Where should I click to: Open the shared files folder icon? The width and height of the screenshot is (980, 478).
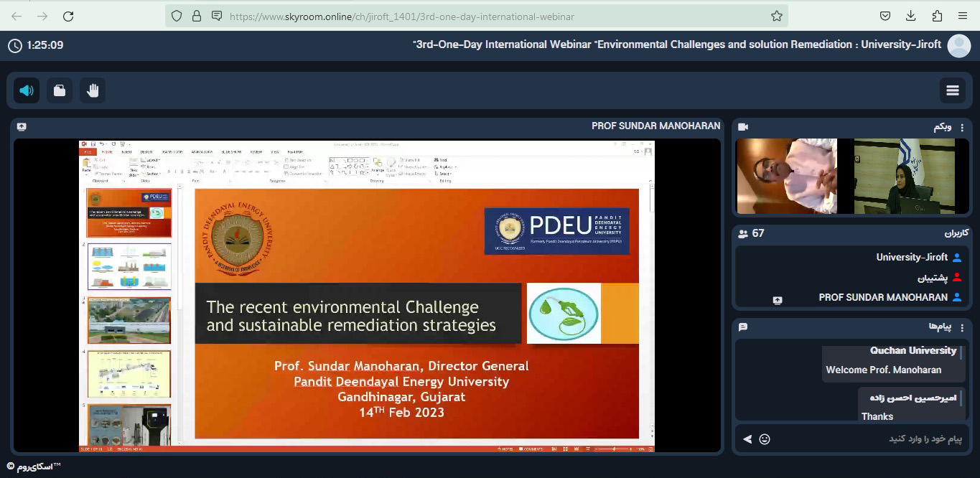coord(60,90)
